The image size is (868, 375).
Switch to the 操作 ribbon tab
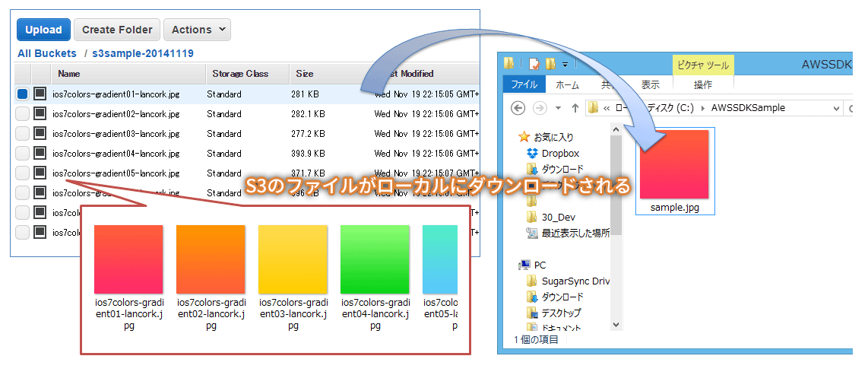point(703,84)
